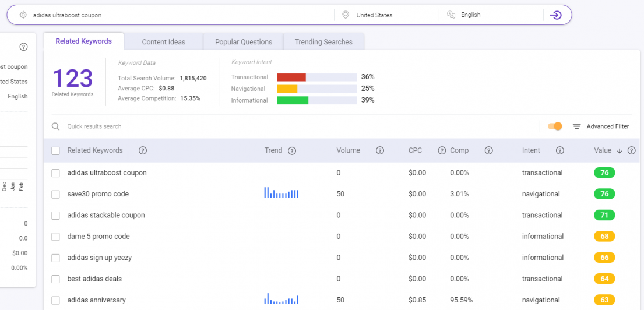Open help icon next to Volume column
Screen dimensions: 644x310
click(380, 151)
